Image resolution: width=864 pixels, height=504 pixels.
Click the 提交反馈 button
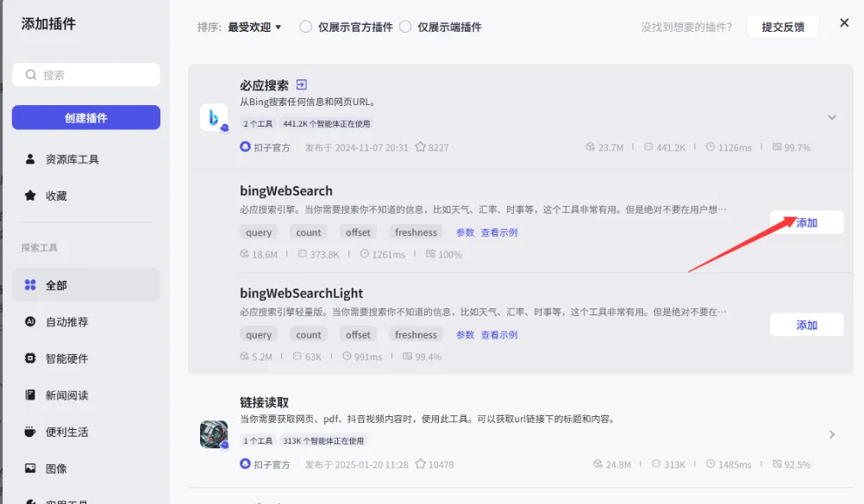coord(783,27)
